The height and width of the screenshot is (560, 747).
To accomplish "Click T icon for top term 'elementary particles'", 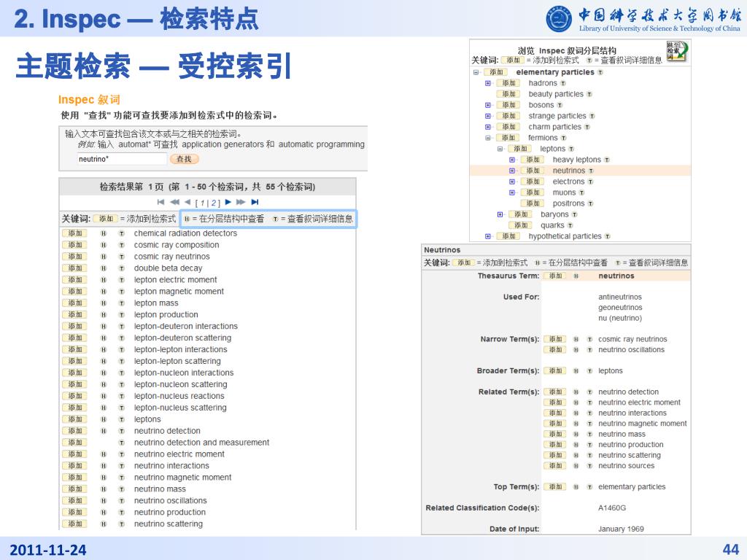I will [x=589, y=487].
